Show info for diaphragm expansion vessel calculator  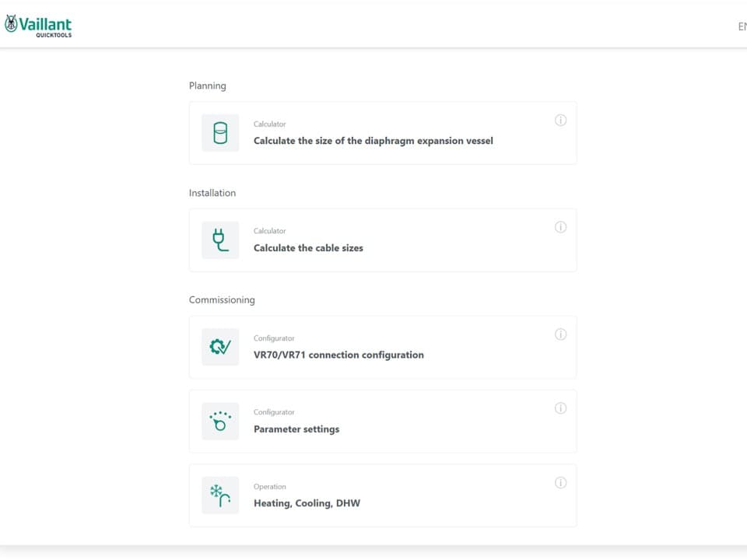(560, 121)
